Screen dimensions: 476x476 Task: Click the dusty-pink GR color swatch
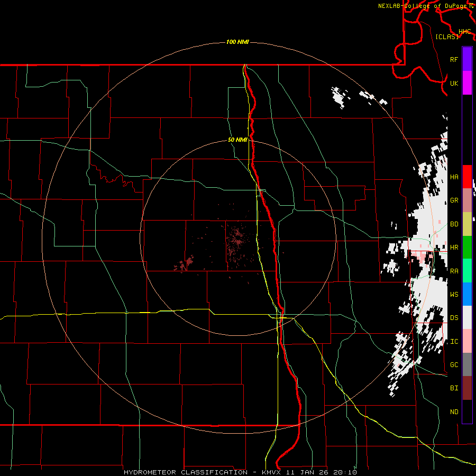point(467,200)
